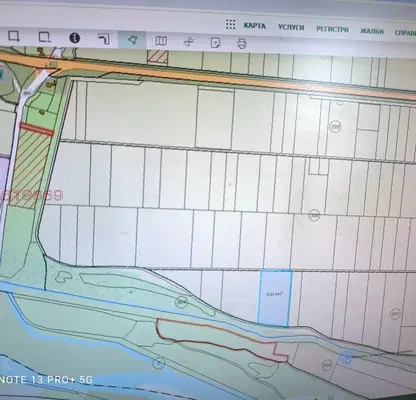The width and height of the screenshot is (416, 400).
Task: Click the circled label 304 near river
Action: tap(181, 302)
